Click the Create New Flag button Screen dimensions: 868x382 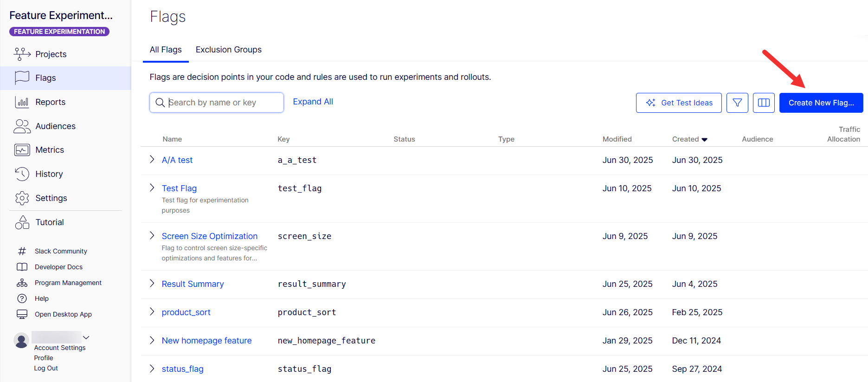click(821, 103)
